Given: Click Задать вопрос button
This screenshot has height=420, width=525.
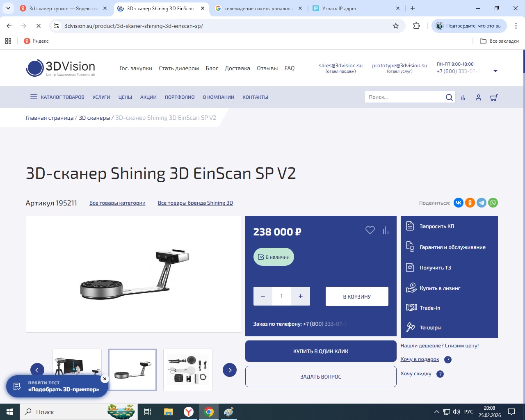Looking at the screenshot, I should click(321, 377).
